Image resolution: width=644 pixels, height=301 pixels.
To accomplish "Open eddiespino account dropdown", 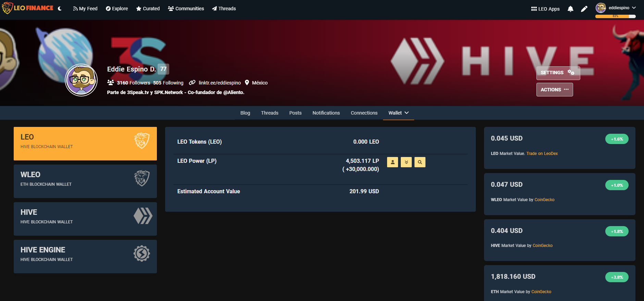I will 622,8.
